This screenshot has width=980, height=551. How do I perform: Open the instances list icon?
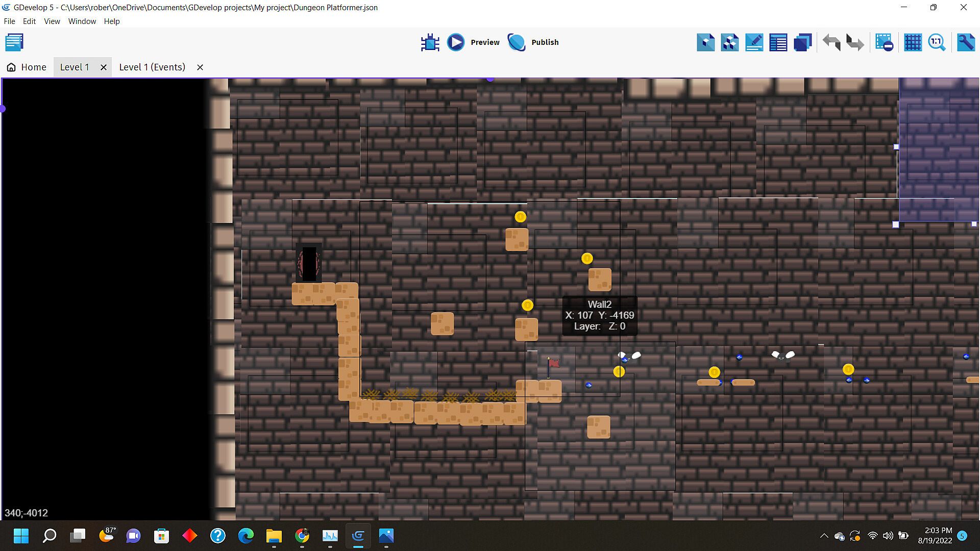[x=778, y=42]
